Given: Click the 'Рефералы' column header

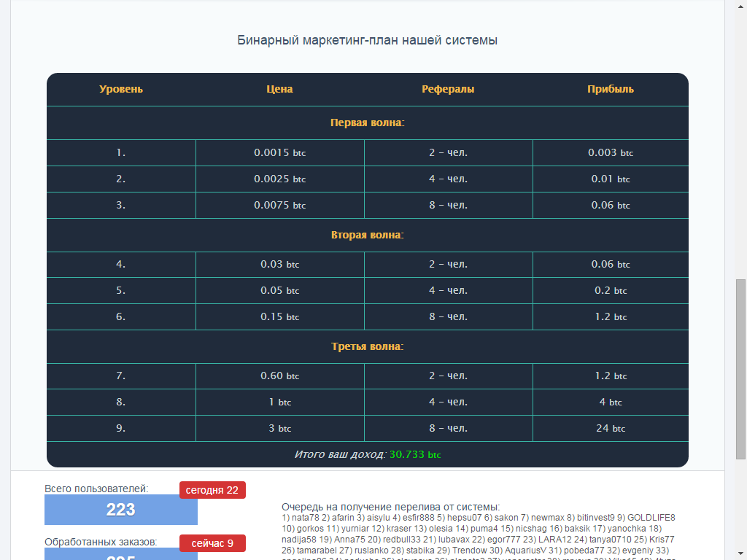Looking at the screenshot, I should click(x=448, y=90).
